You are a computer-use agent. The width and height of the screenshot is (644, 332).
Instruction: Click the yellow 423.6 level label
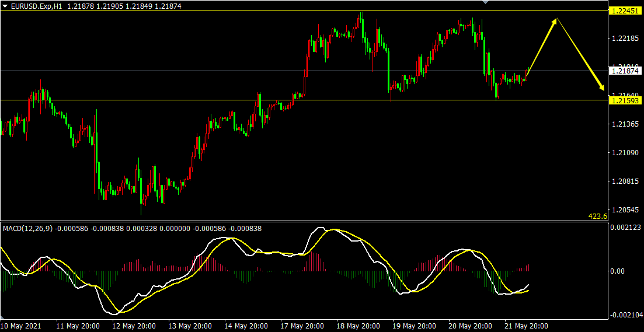597,216
